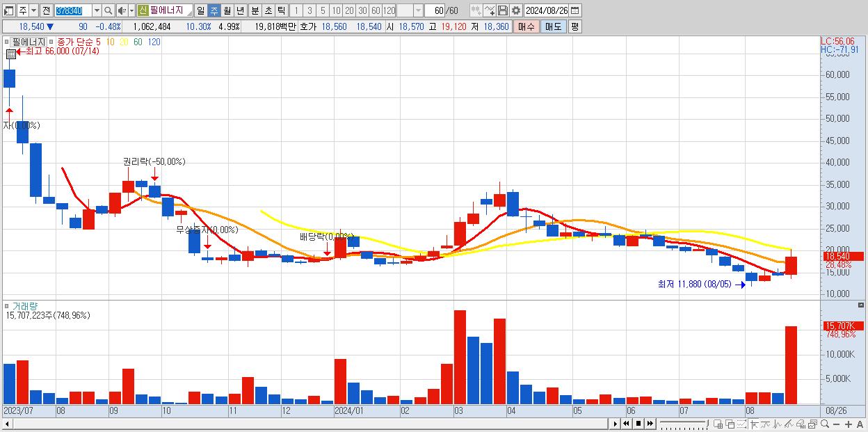Select the 년 yearly period
This screenshot has height=432, width=868.
240,10
